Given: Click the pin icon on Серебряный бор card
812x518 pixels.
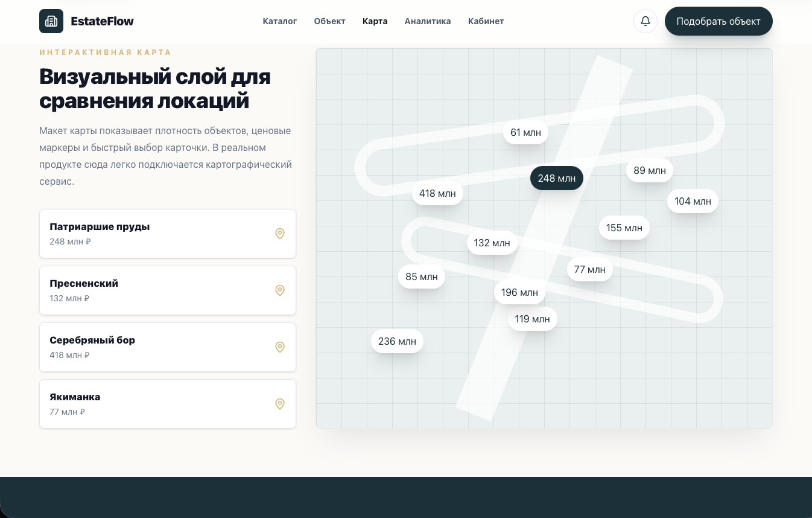Looking at the screenshot, I should tap(280, 347).
